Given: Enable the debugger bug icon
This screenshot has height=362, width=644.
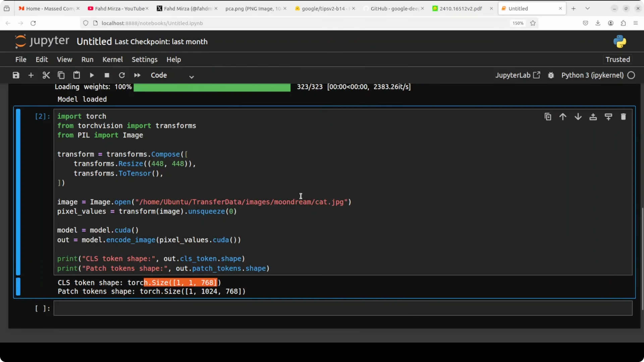Looking at the screenshot, I should click(551, 75).
